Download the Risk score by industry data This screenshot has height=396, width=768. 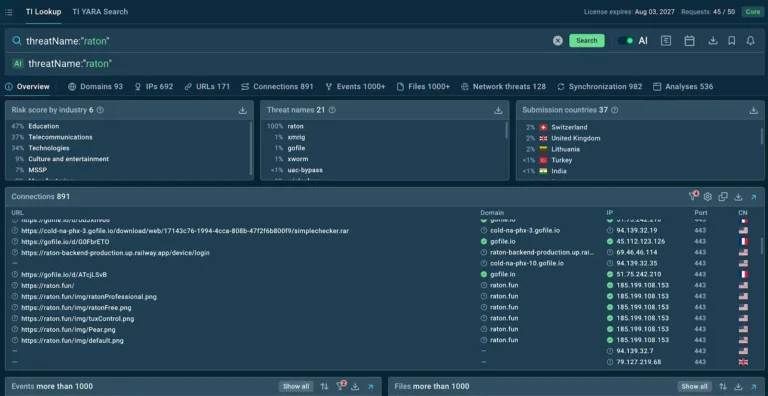242,110
